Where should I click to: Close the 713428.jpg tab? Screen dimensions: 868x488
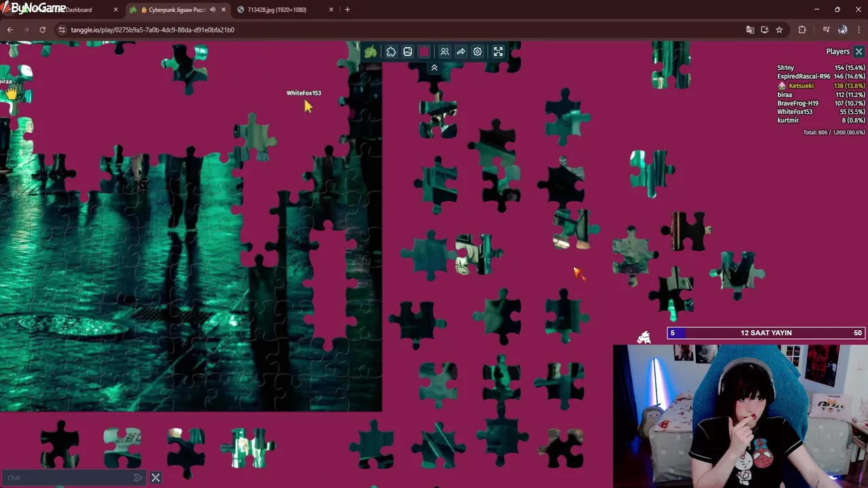[331, 9]
